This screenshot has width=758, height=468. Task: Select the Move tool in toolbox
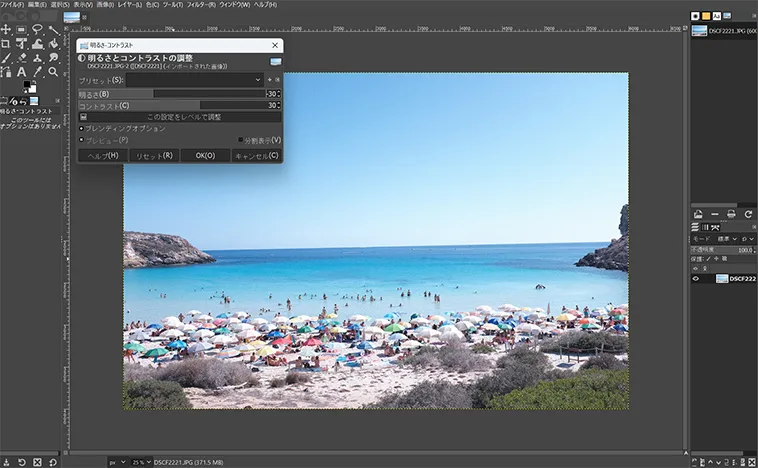[x=7, y=31]
